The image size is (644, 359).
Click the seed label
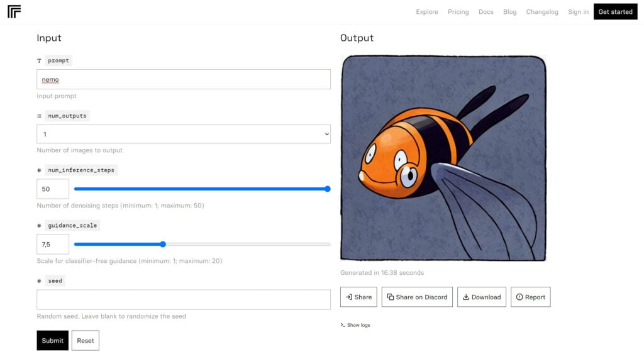[x=55, y=281]
